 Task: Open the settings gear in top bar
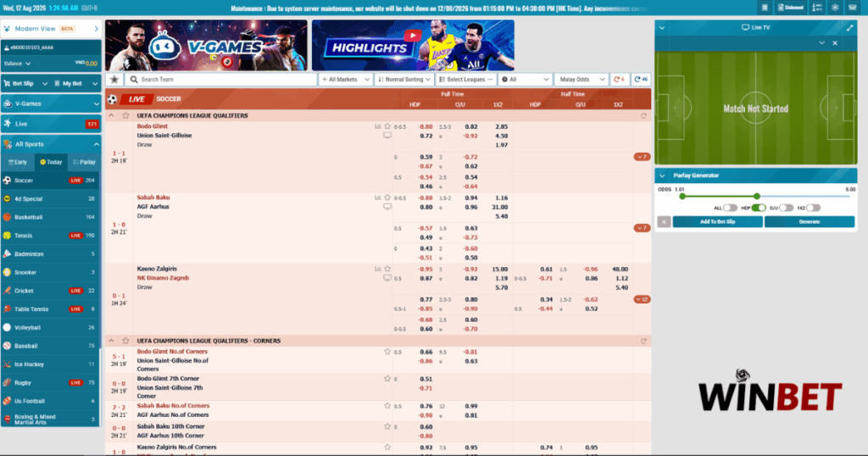coord(835,8)
